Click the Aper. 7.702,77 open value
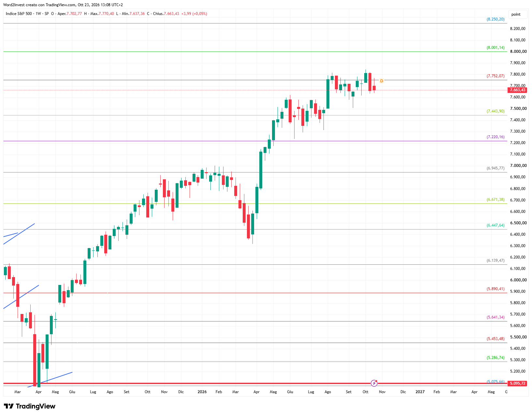 click(70, 14)
